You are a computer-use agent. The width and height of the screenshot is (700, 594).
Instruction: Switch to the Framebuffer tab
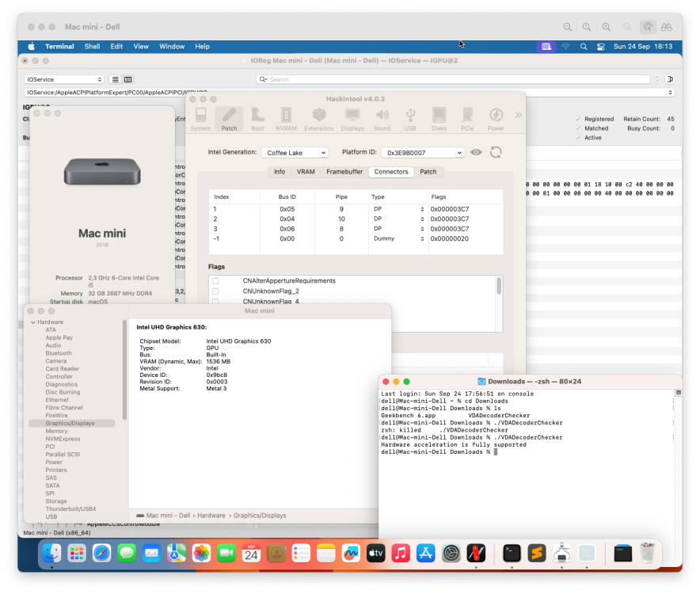(x=344, y=172)
